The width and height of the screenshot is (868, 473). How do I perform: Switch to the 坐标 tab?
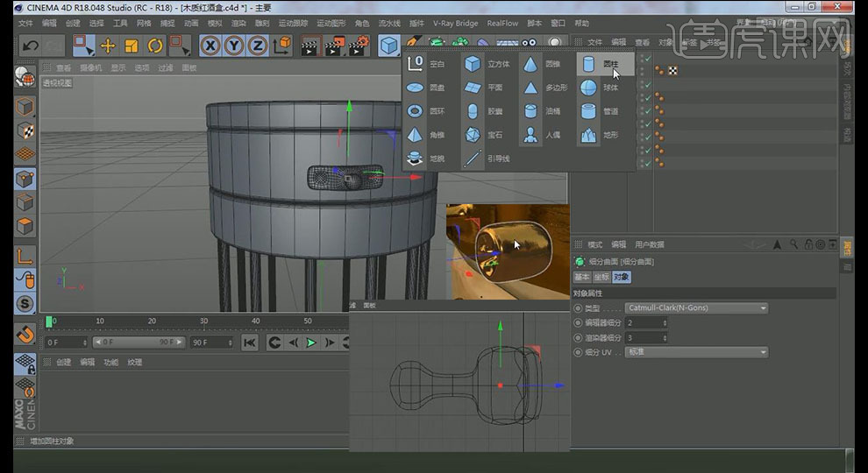click(x=601, y=277)
